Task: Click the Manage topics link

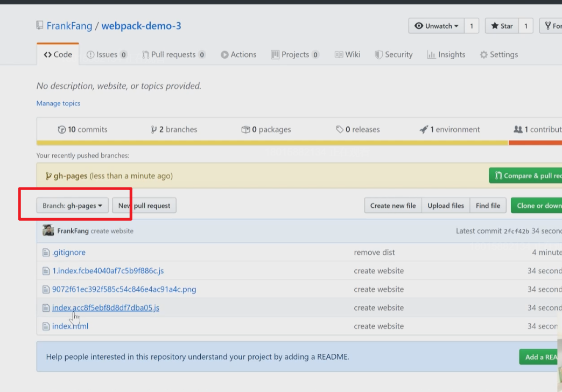Action: [59, 103]
